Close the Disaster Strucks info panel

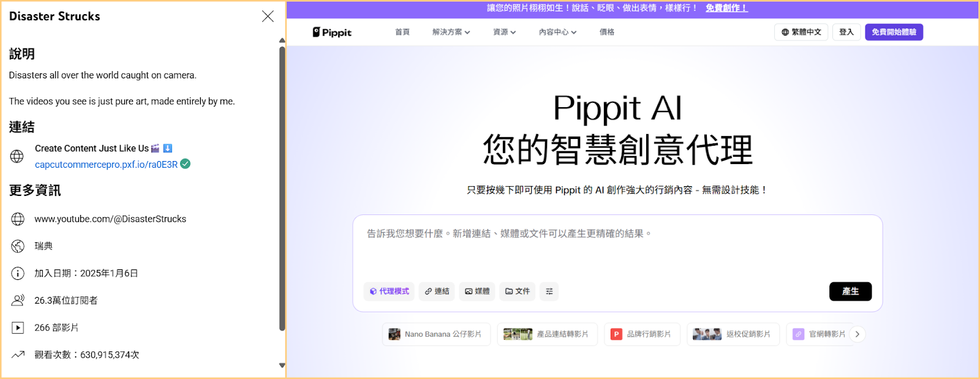pos(268,17)
